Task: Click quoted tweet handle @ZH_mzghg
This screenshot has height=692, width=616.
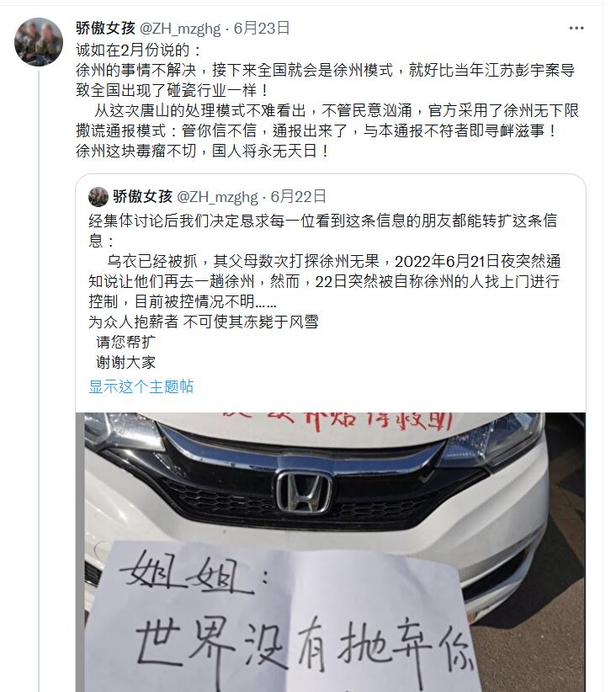Action: 217,197
